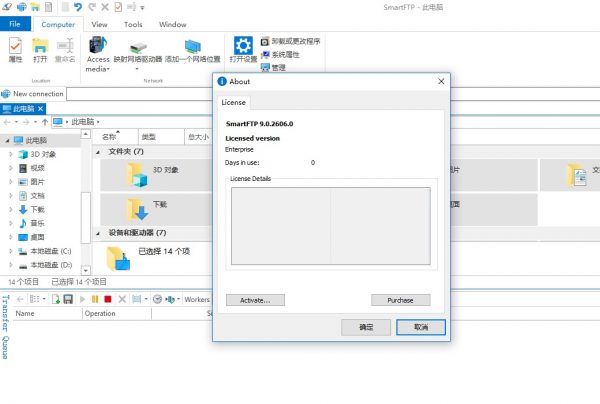Switch to the Window ribbon tab
600x404 pixels.
(x=173, y=24)
